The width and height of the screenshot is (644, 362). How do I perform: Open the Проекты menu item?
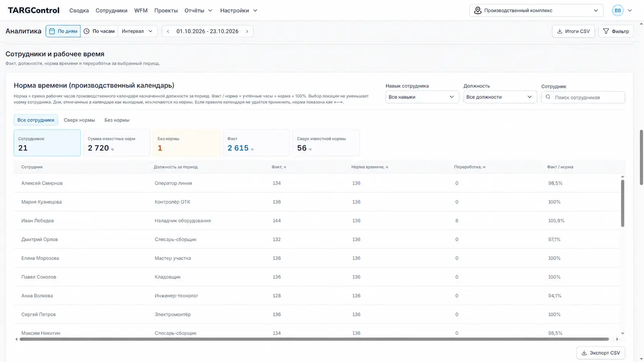coord(166,10)
